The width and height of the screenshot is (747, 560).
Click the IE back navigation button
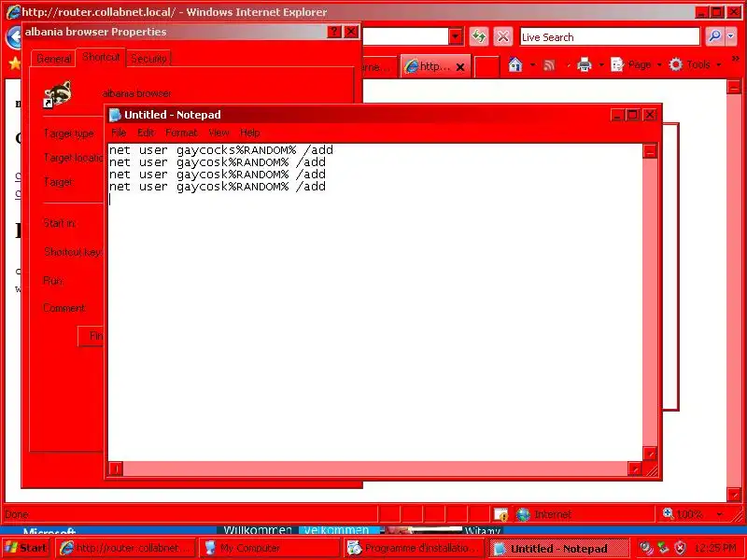point(13,36)
